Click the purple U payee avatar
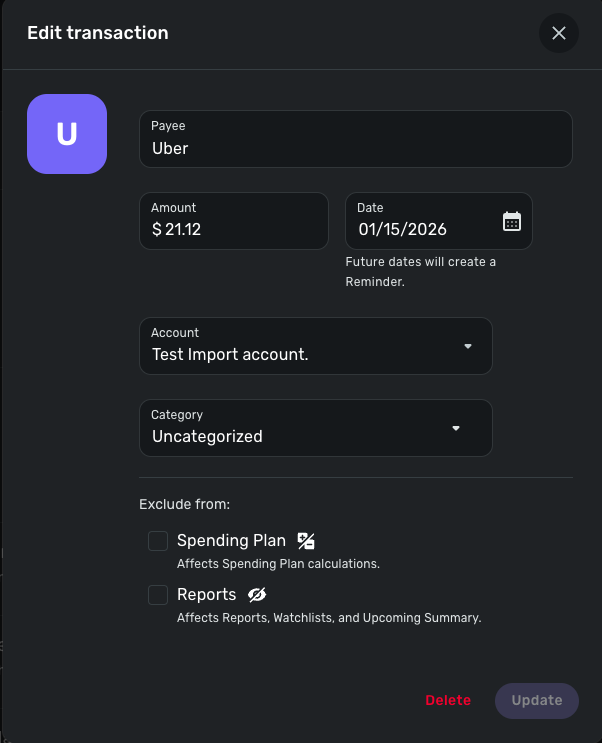This screenshot has height=743, width=602. coord(67,134)
